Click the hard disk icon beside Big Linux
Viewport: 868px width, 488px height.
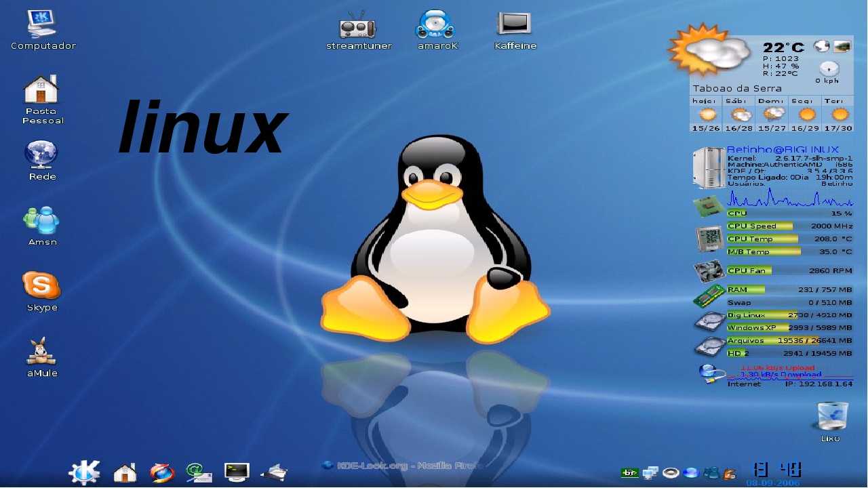(x=710, y=321)
